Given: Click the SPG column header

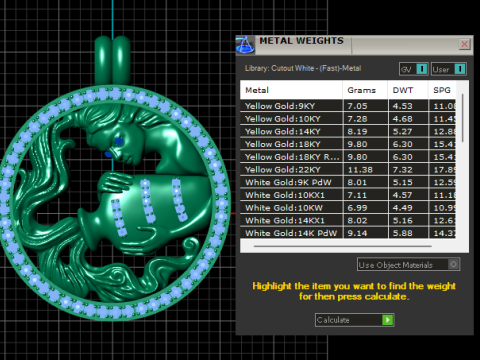Looking at the screenshot, I should pyautogui.click(x=442, y=90).
